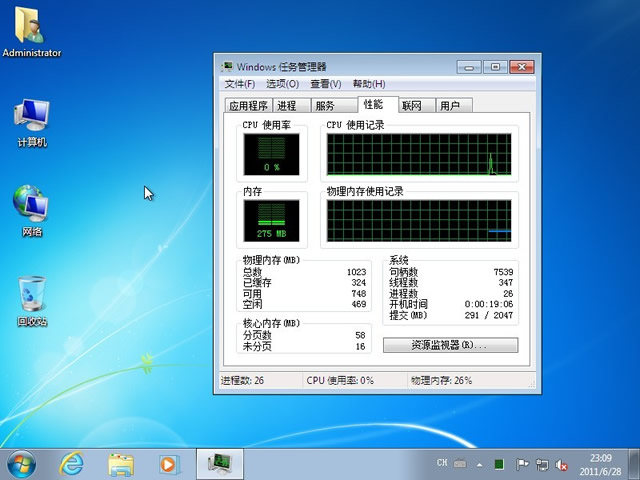Click the resize grip in the status bar

[x=531, y=384]
